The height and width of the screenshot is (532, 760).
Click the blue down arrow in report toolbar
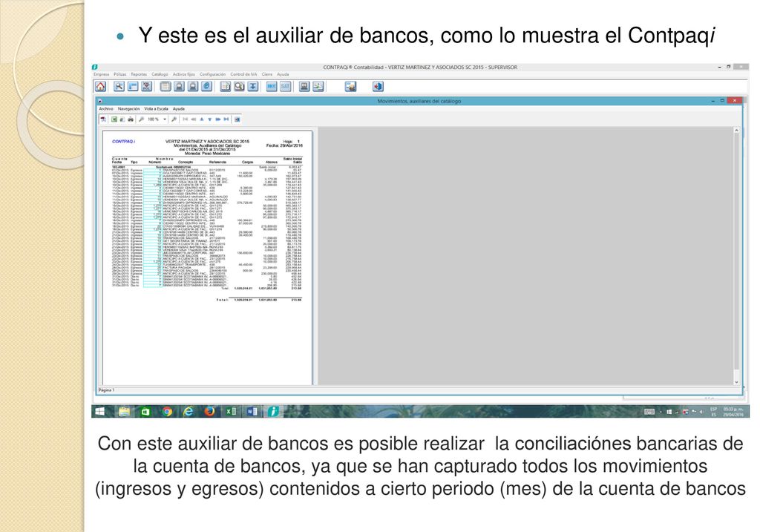point(210,119)
